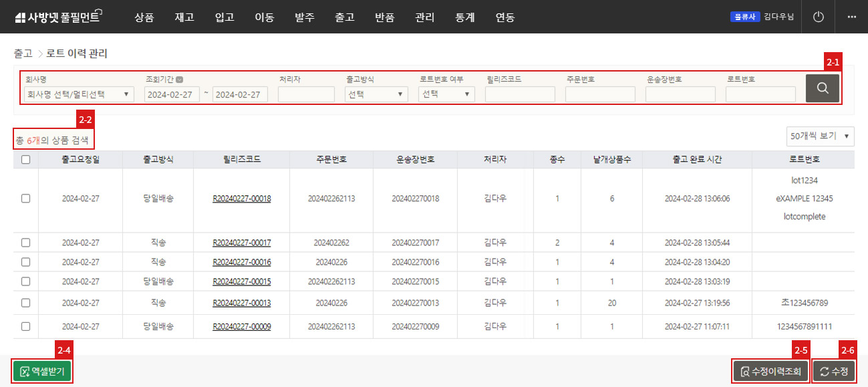Viewport: 868px width, 387px height.
Task: Click the start date field 2024-02-27
Action: coord(172,94)
